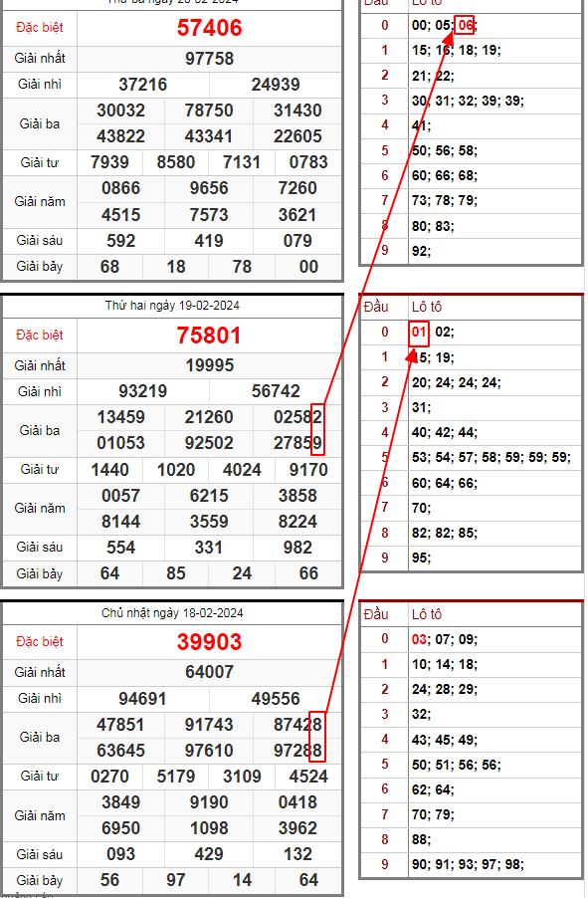The height and width of the screenshot is (898, 588).
Task: Click fifth prize number 1098
Action: (209, 828)
